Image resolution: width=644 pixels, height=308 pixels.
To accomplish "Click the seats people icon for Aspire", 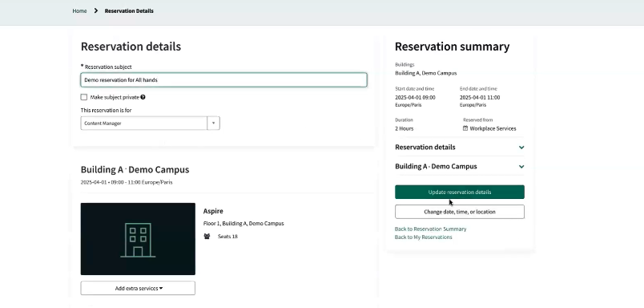I will point(207,237).
